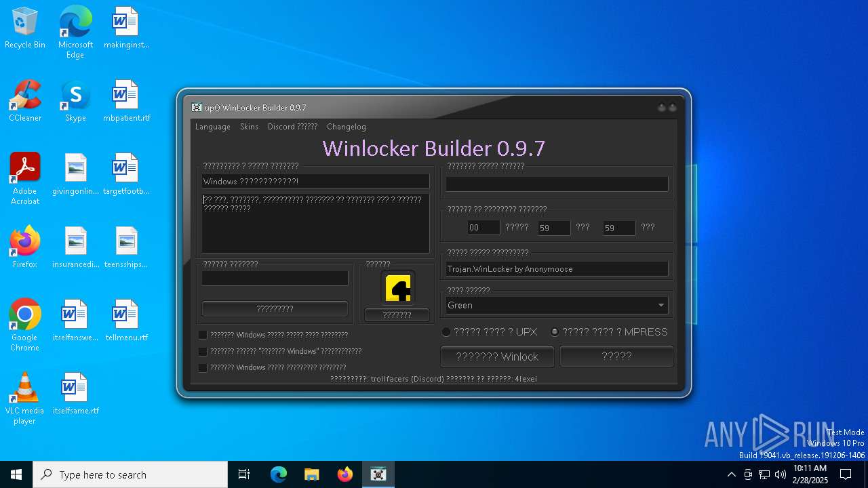Select the targetfootb document icon
This screenshot has height=488, width=868.
pos(126,175)
